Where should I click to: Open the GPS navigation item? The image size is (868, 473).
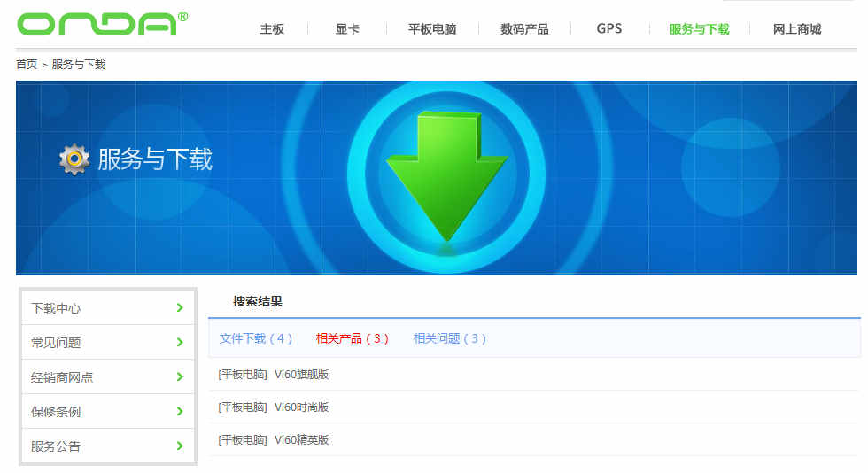[x=609, y=29]
